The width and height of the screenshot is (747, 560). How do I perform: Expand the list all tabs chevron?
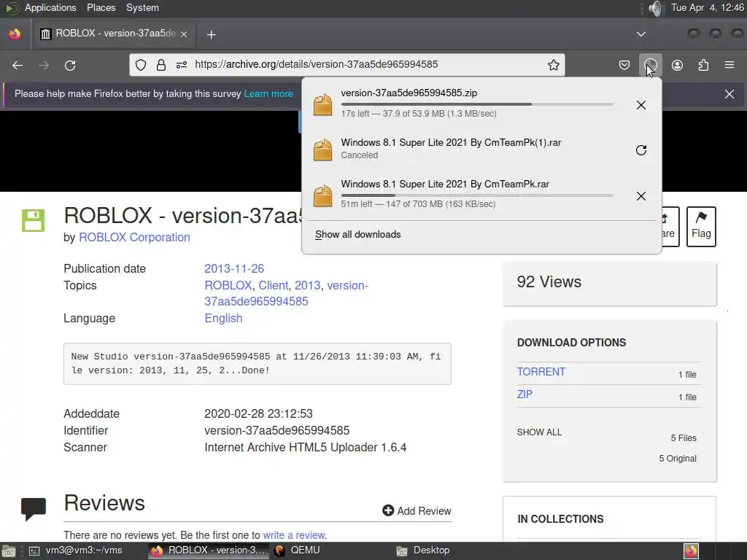[641, 34]
